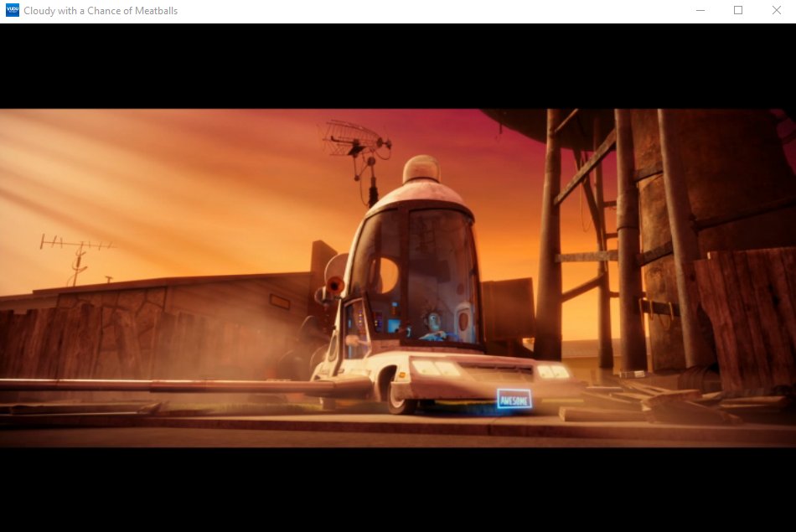This screenshot has height=532, width=796.
Task: Close the Cloudy with a Chance of Meatballs window
Action: coord(776,10)
